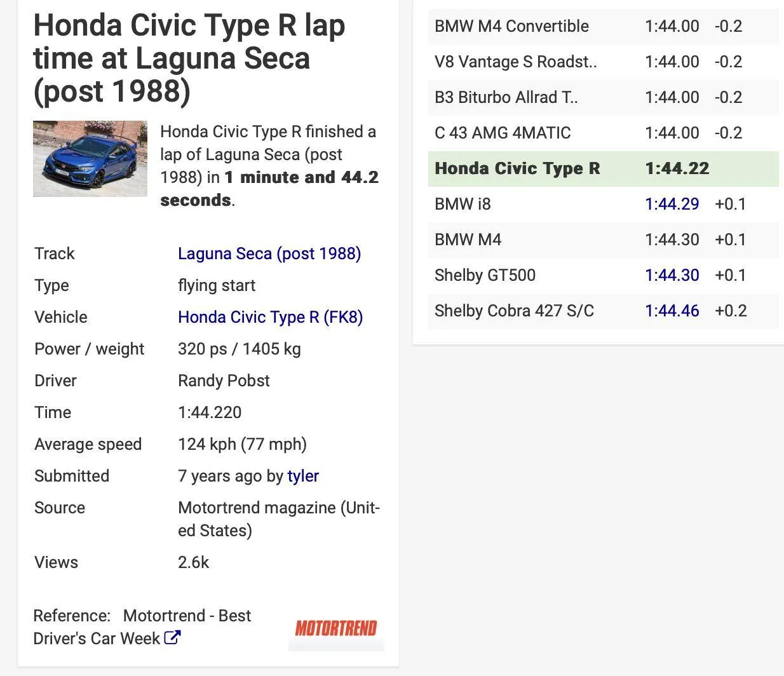Click the highlighted time 1:44.22
The image size is (784, 676).
(x=677, y=168)
